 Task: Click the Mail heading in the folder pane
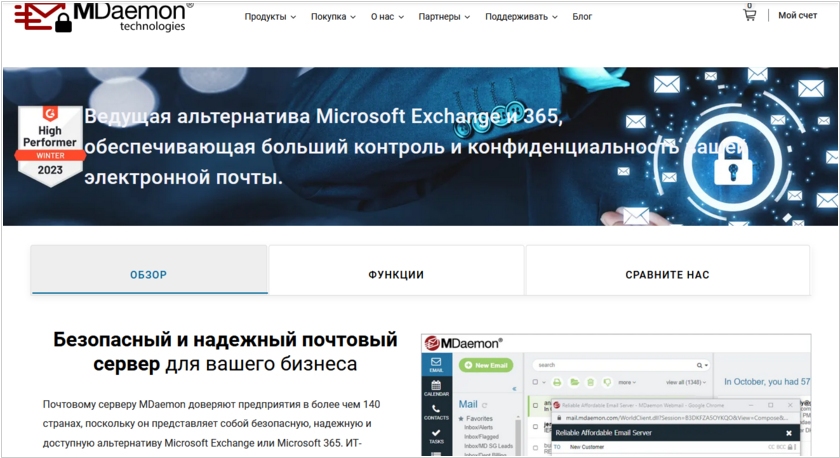click(468, 404)
